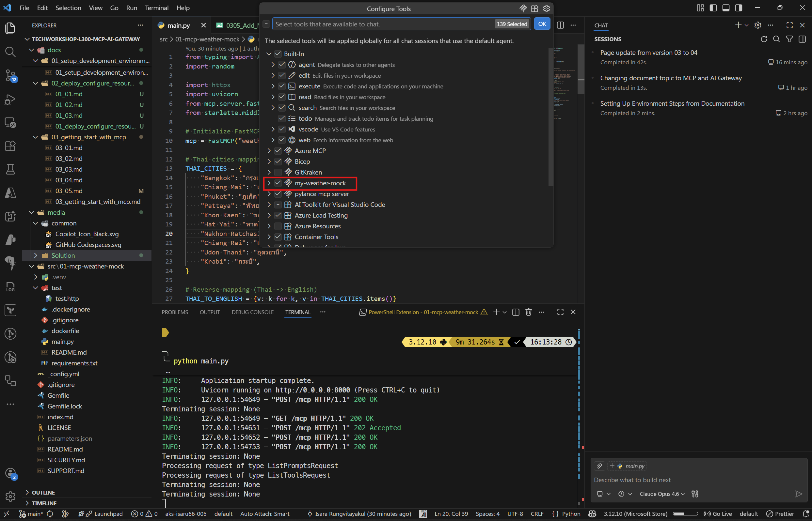Image resolution: width=812 pixels, height=521 pixels.
Task: Open requirements.txt file
Action: pyautogui.click(x=74, y=363)
